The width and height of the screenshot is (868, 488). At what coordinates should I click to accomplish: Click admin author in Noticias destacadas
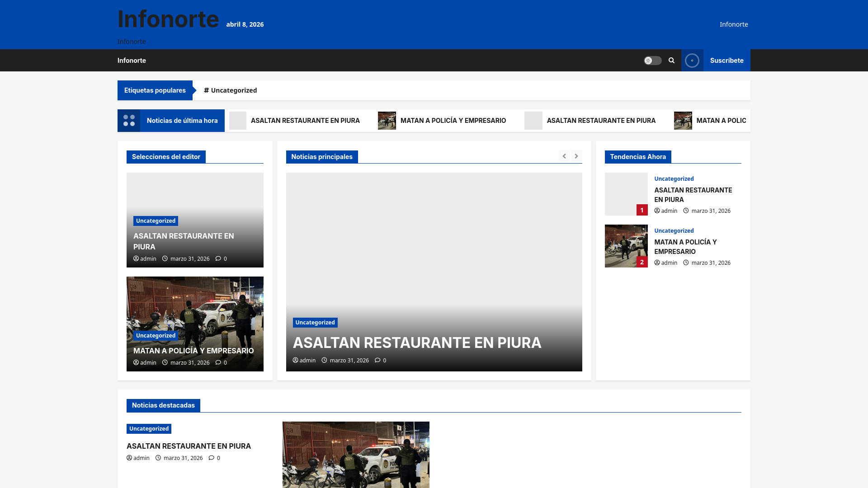(x=138, y=458)
